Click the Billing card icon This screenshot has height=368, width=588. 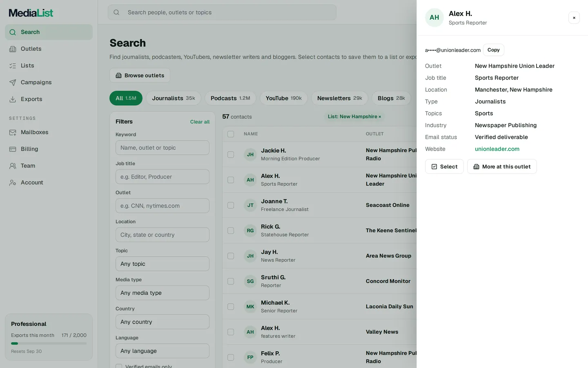point(13,149)
